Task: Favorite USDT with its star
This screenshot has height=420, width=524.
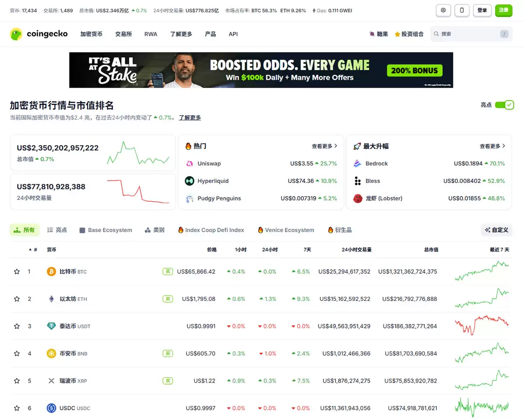Action: (17, 326)
